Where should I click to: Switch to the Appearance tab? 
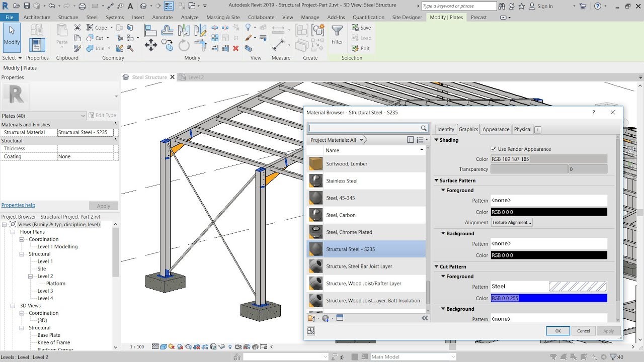496,129
